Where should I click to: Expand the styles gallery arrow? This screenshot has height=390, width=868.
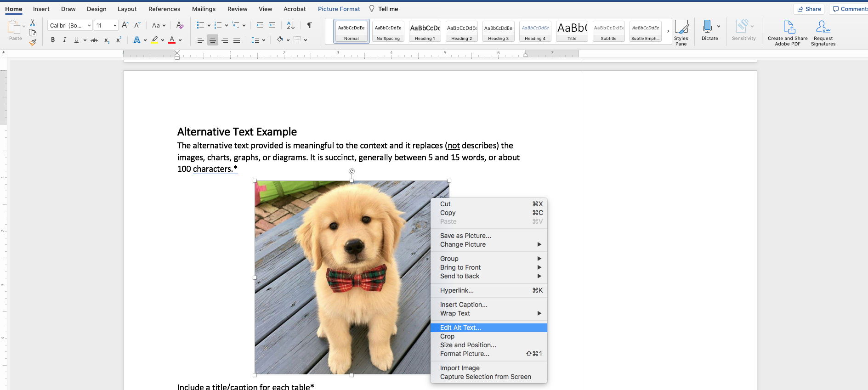coord(668,31)
